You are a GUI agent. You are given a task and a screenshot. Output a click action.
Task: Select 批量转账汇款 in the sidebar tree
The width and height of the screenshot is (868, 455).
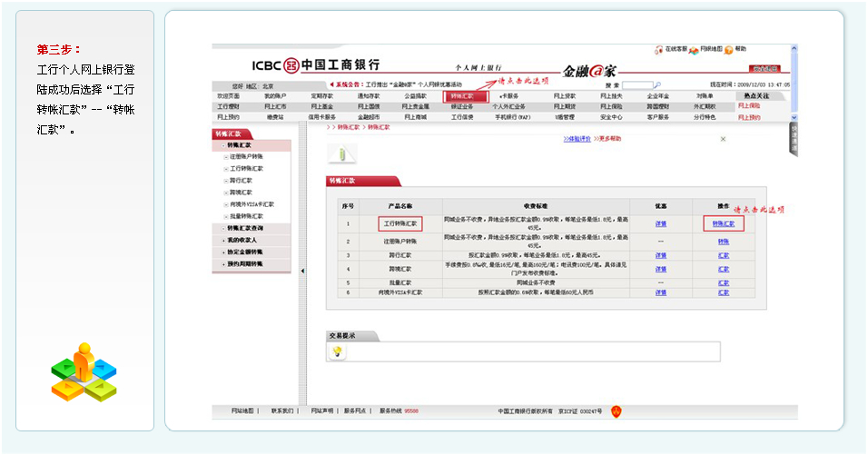pos(246,216)
